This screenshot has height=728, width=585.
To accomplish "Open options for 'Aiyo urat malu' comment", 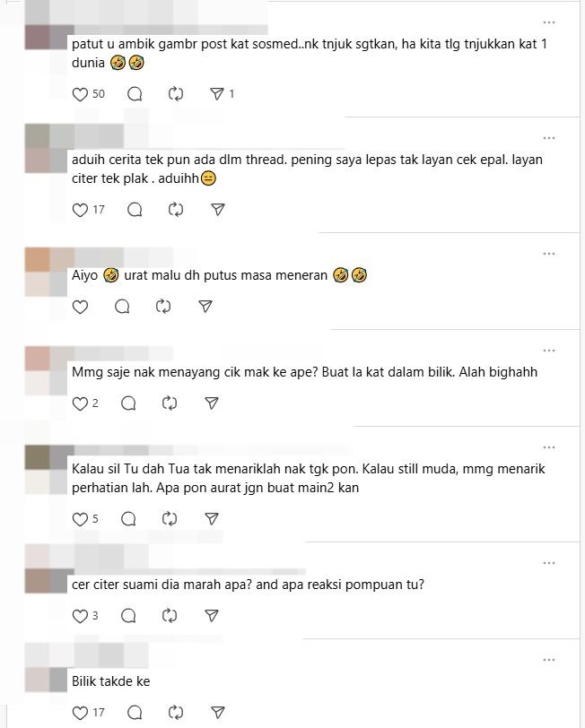I will pos(549,254).
